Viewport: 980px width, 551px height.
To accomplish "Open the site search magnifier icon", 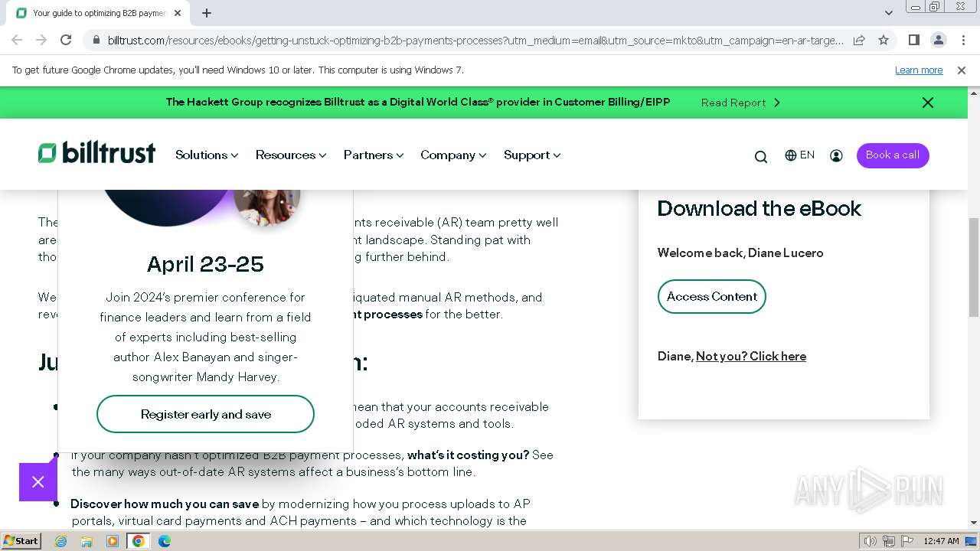I will pyautogui.click(x=760, y=156).
